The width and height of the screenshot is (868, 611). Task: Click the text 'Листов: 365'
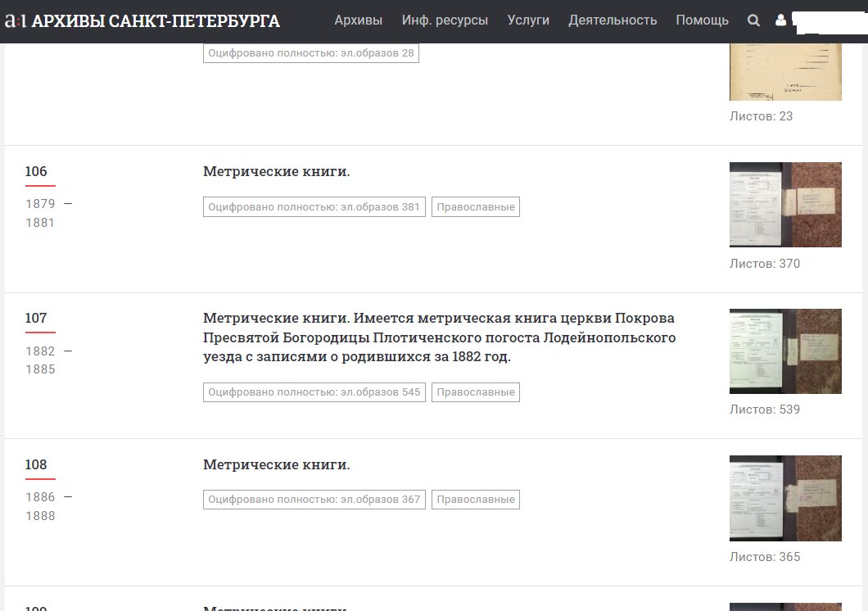click(765, 557)
